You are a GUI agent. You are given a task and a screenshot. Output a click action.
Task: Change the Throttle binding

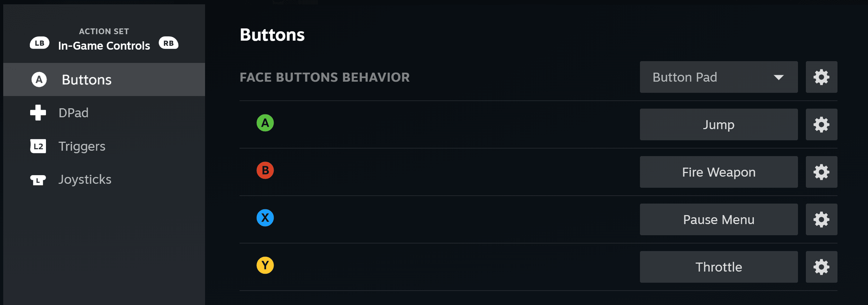tap(719, 267)
